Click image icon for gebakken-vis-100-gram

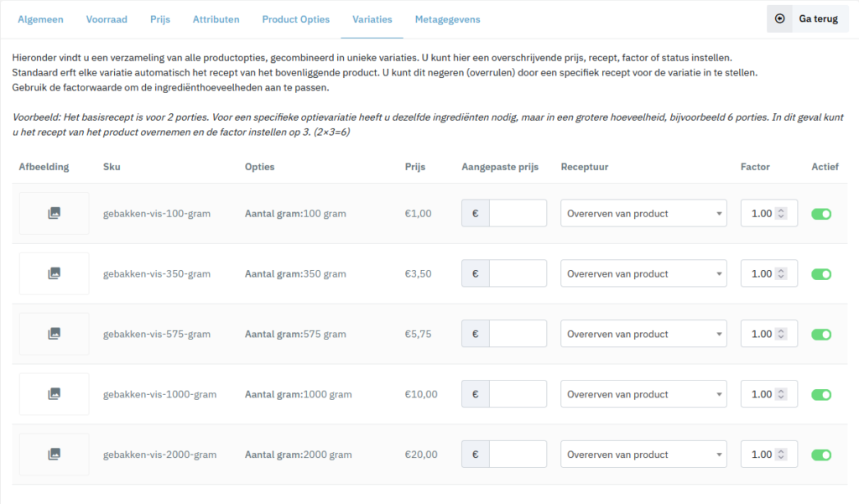(54, 214)
